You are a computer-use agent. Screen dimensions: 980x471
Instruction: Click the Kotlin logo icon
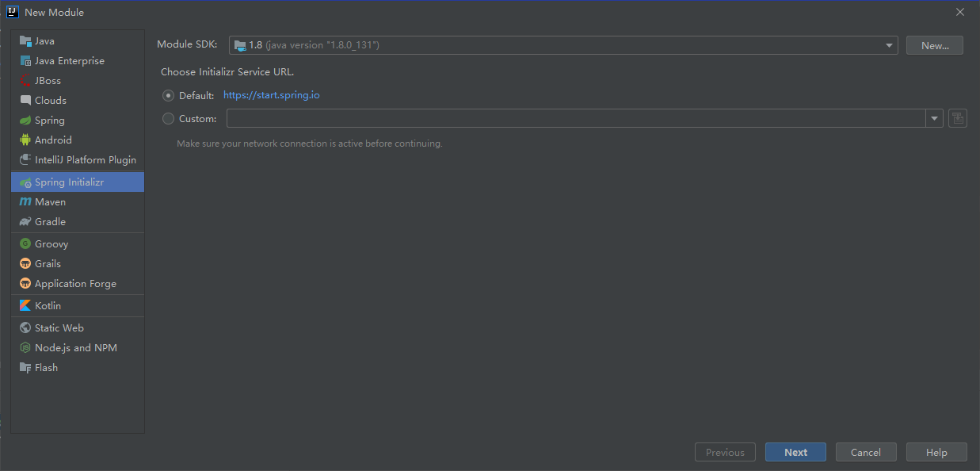(x=25, y=306)
